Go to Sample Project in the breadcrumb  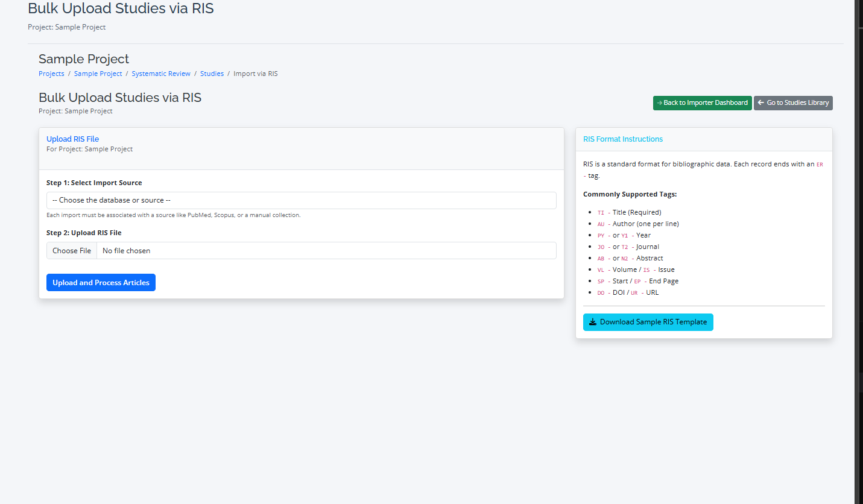tap(98, 74)
